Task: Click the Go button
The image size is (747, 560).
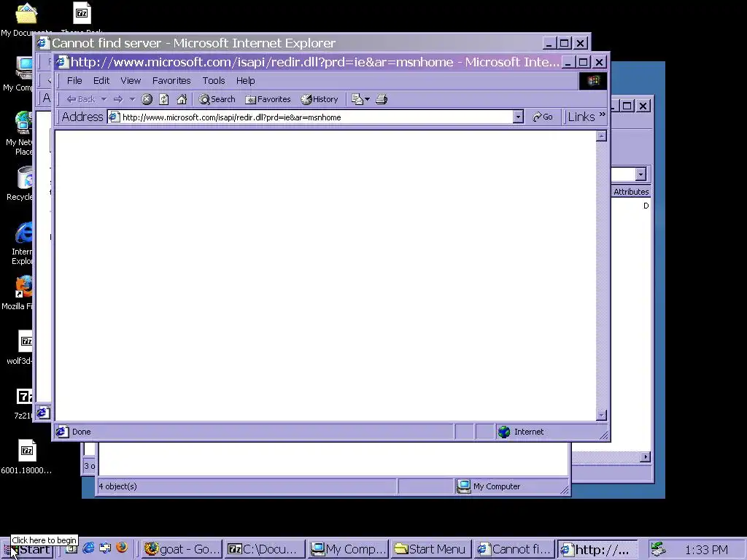Action: click(543, 117)
